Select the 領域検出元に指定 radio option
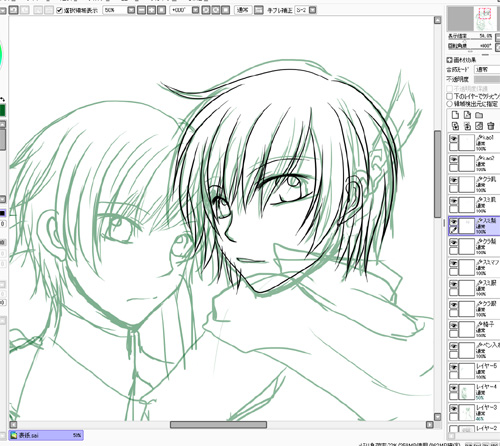The width and height of the screenshot is (500, 446). click(449, 104)
